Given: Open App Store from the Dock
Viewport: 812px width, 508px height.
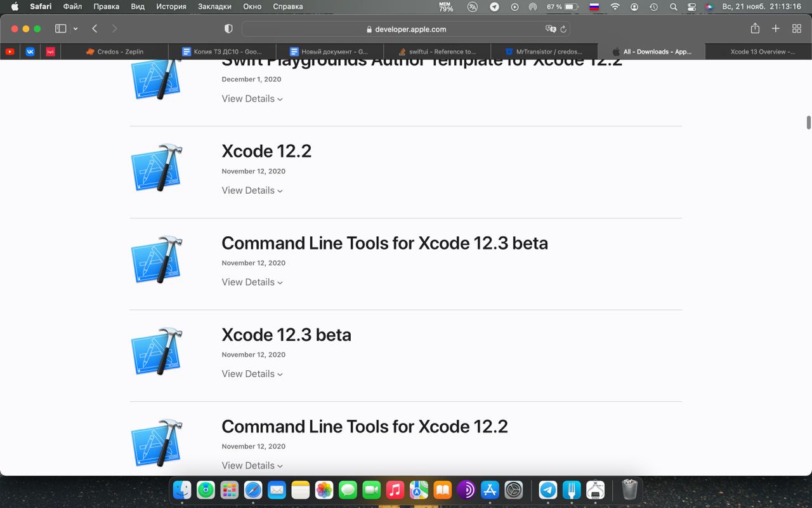Looking at the screenshot, I should (490, 490).
